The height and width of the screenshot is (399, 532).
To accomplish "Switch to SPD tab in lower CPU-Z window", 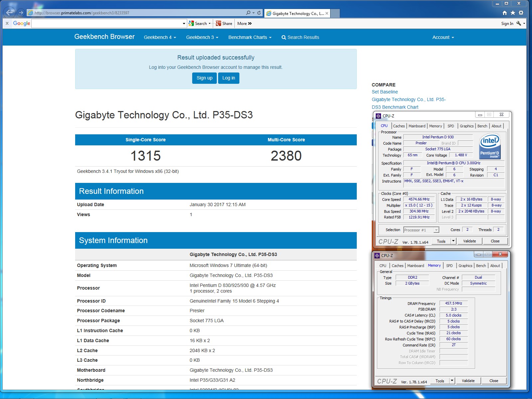I will [450, 266].
